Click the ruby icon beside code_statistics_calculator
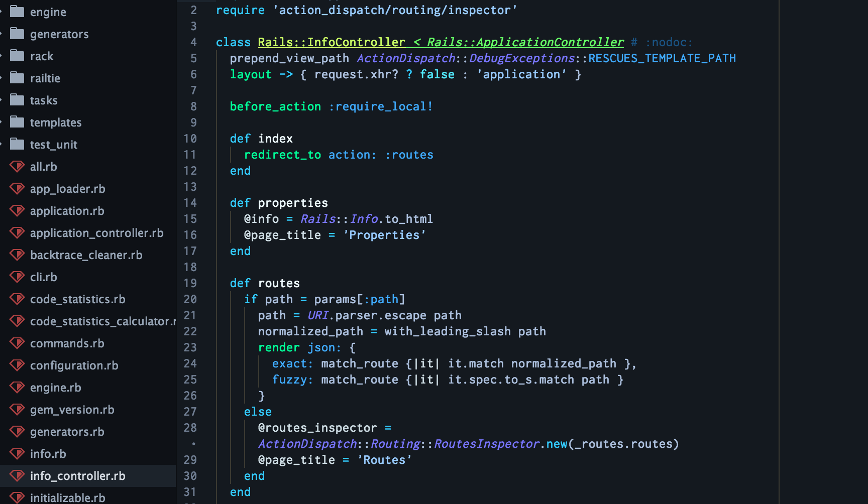This screenshot has height=504, width=868. [x=17, y=321]
